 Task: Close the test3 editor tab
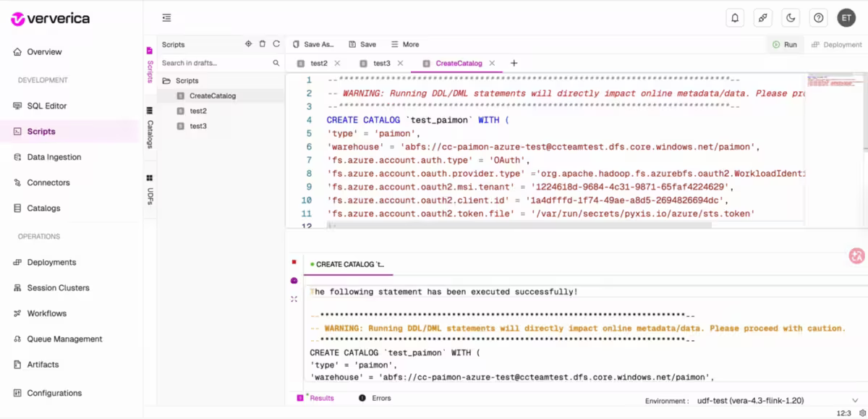(x=400, y=64)
